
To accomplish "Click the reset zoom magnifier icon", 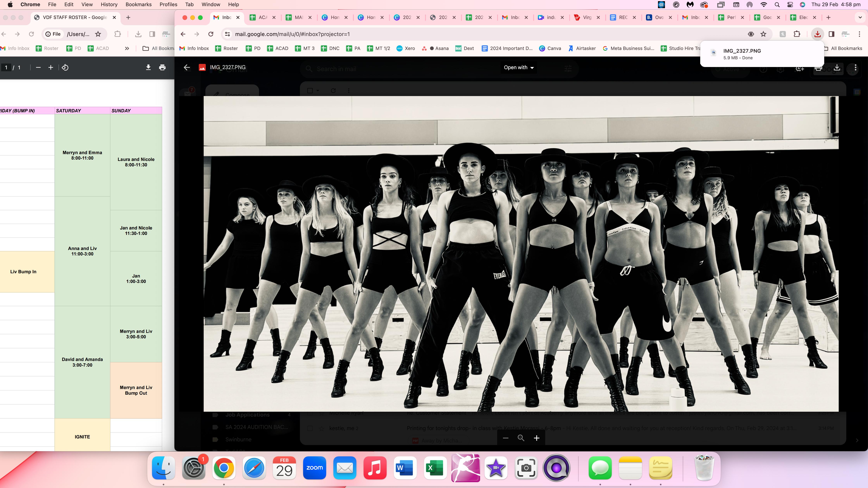I will point(521,438).
